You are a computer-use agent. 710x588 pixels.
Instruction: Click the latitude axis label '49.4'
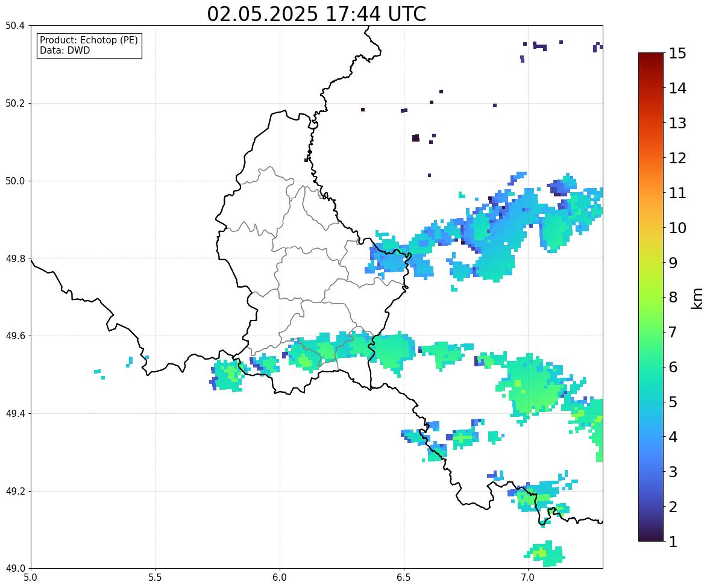click(x=14, y=414)
